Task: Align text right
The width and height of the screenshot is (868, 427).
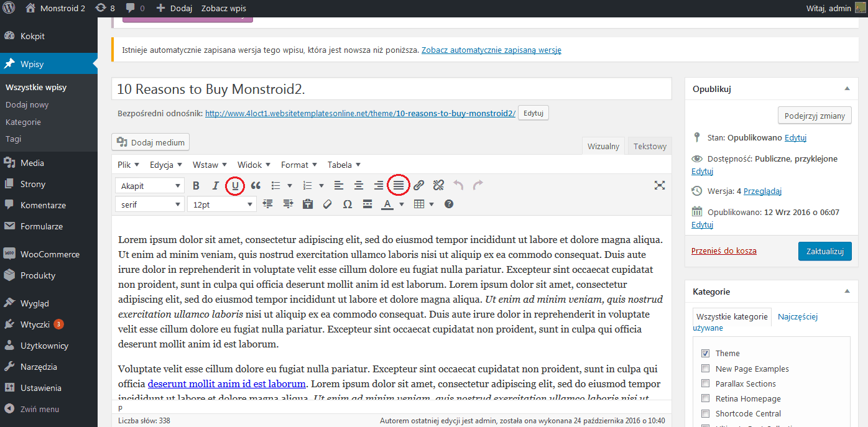Action: pos(379,185)
